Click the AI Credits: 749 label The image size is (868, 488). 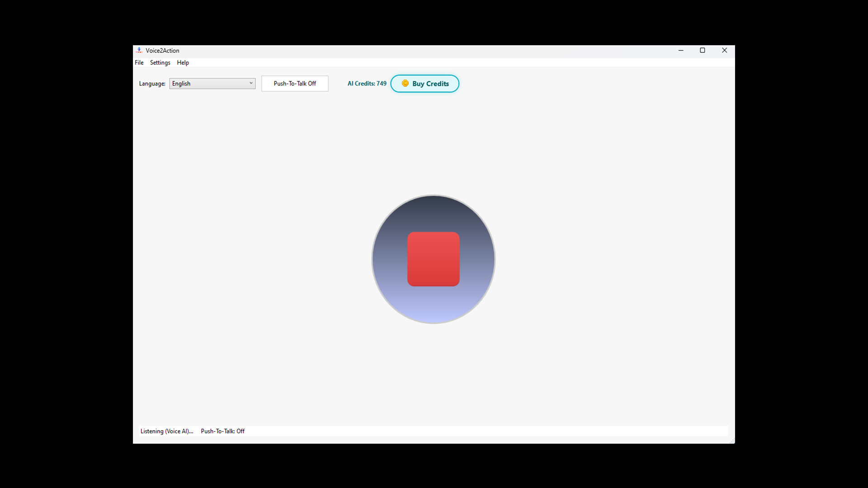[367, 84]
